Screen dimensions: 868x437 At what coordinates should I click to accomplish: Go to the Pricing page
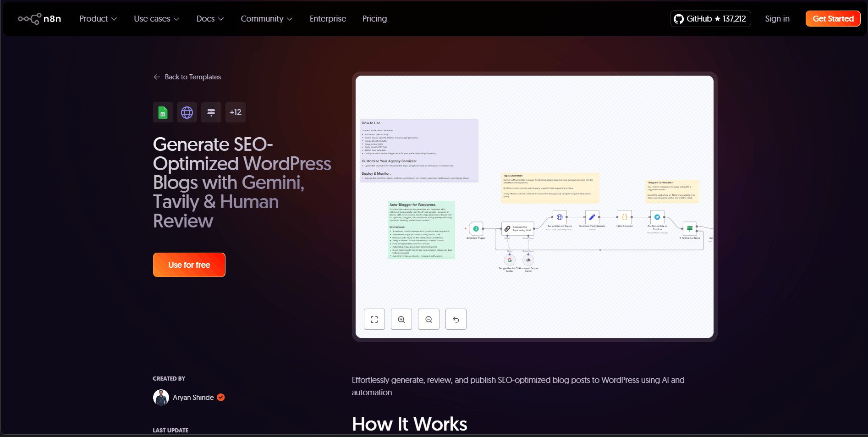374,19
